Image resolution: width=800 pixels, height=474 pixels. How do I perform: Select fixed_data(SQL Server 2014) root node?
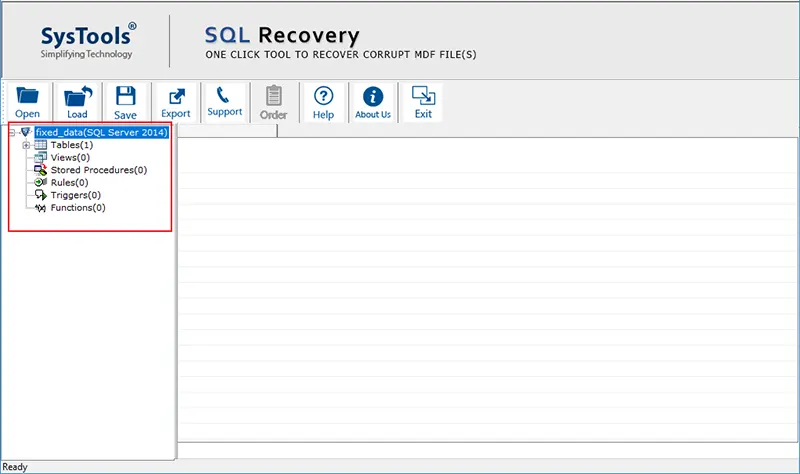tap(102, 133)
